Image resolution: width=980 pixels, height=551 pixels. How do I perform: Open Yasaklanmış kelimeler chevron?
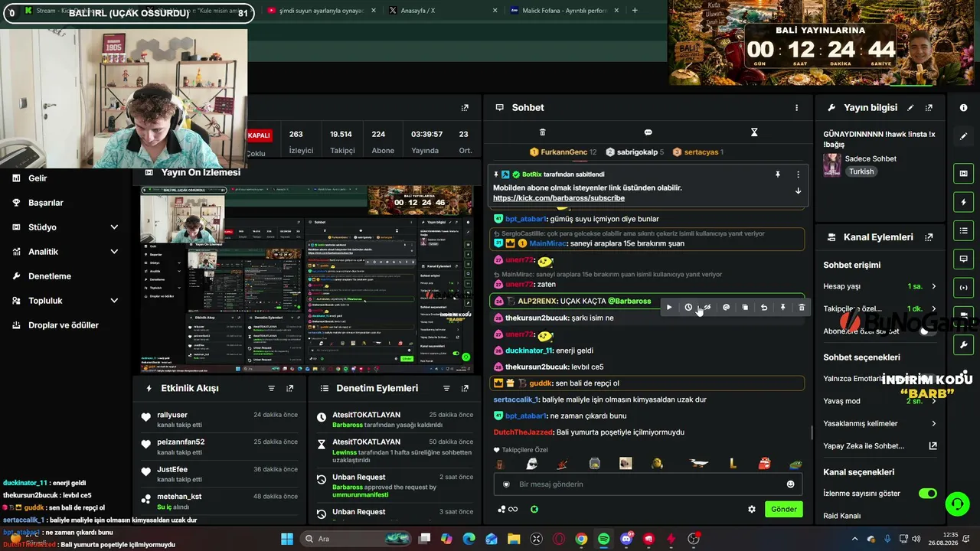933,423
